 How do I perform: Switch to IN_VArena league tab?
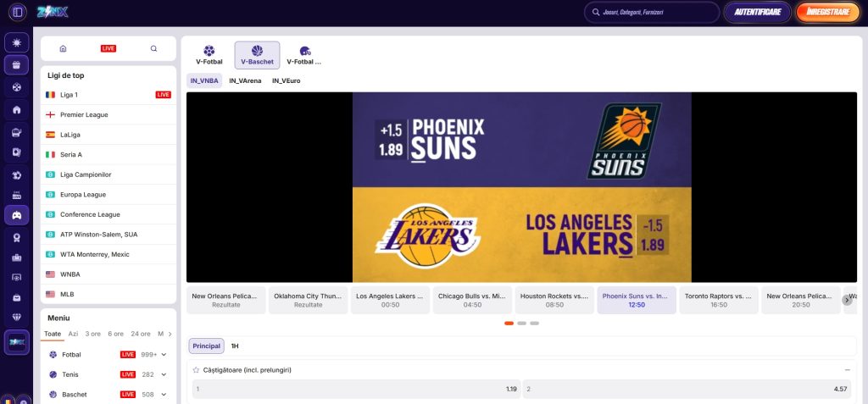tap(245, 80)
